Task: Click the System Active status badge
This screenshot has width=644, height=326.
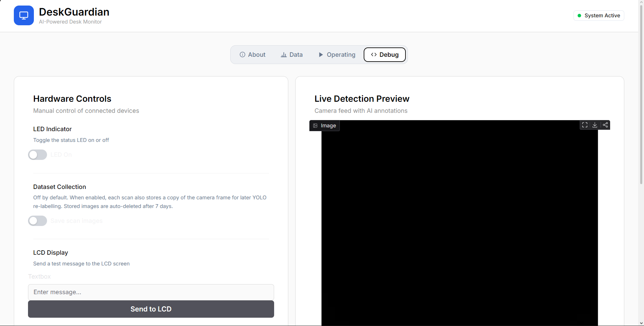Action: [599, 16]
